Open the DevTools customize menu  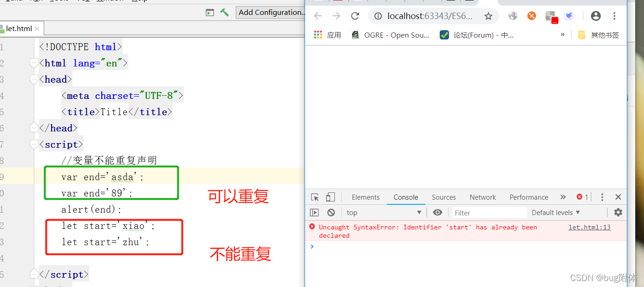(x=602, y=197)
